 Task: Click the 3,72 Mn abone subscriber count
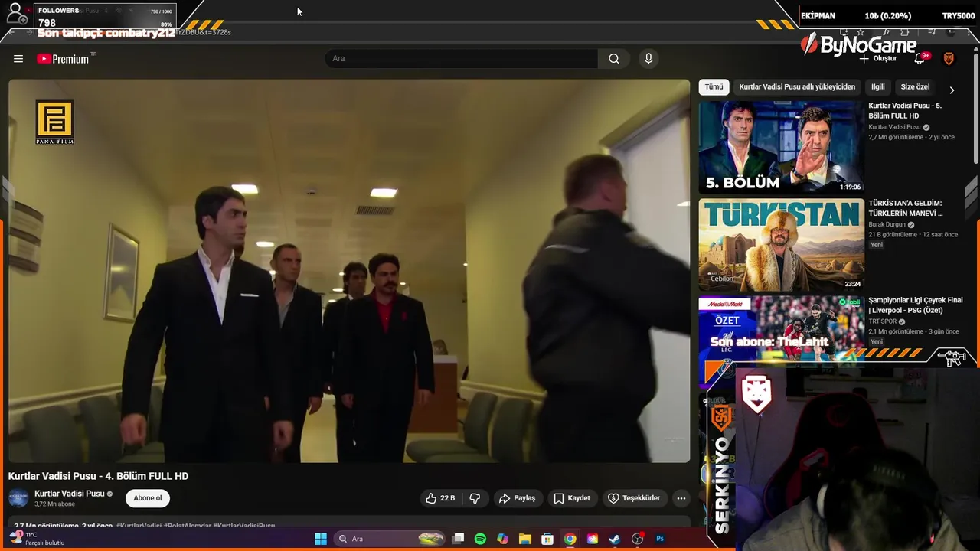[x=54, y=504]
